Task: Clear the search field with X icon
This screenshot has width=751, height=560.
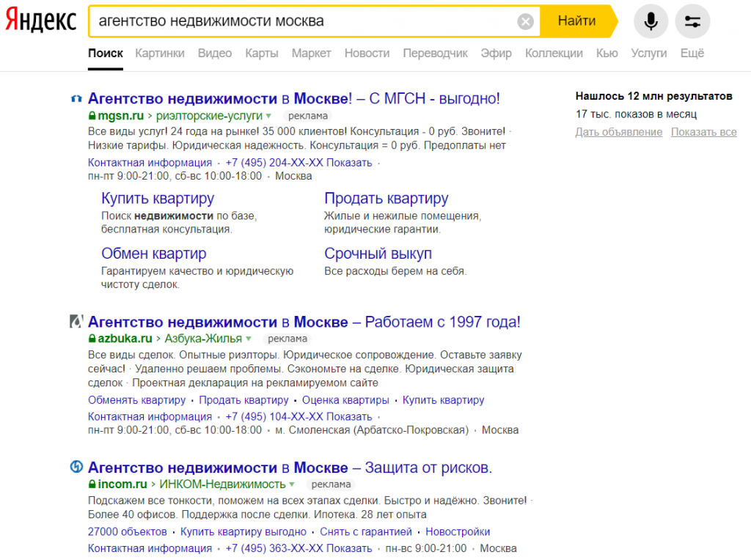Action: [525, 21]
